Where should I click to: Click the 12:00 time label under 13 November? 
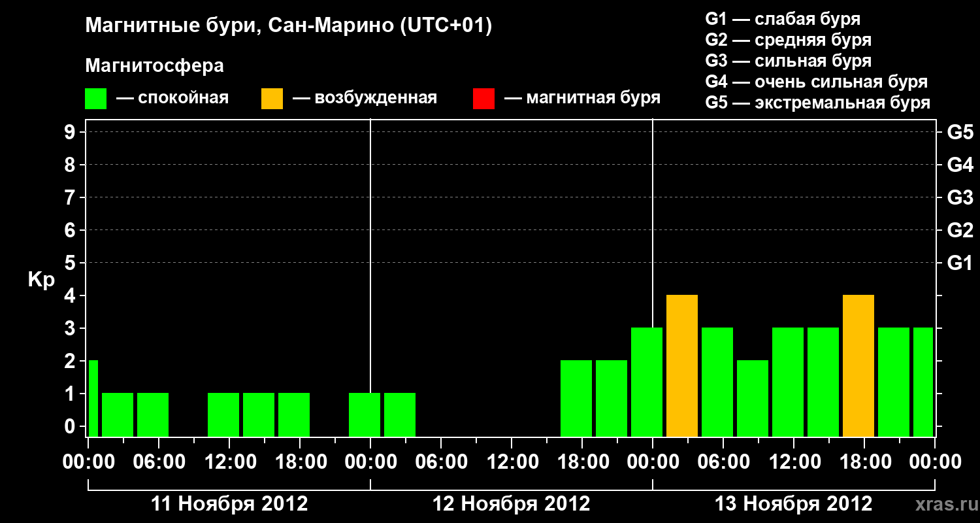[x=794, y=462]
